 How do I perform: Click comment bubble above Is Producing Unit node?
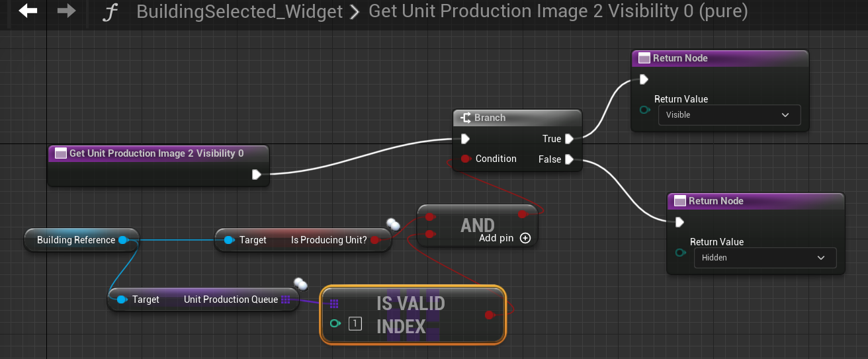point(394,225)
